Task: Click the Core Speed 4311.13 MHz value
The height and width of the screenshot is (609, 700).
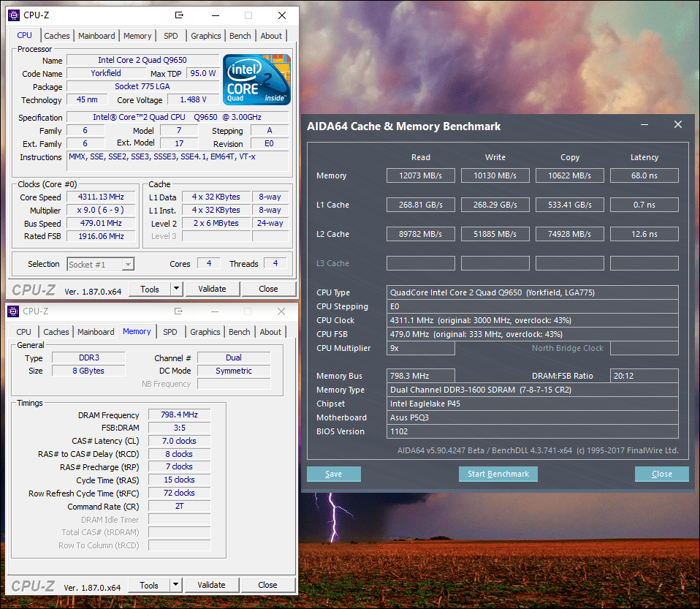Action: coord(101,197)
